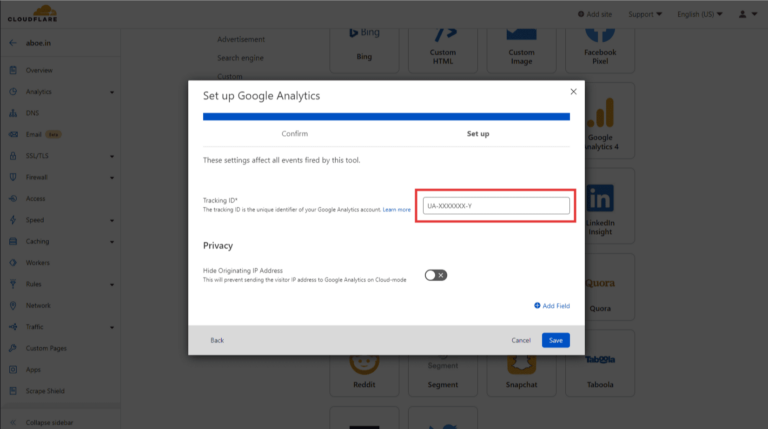Expand the Caching sidebar section arrow
768x429 pixels.
click(112, 242)
